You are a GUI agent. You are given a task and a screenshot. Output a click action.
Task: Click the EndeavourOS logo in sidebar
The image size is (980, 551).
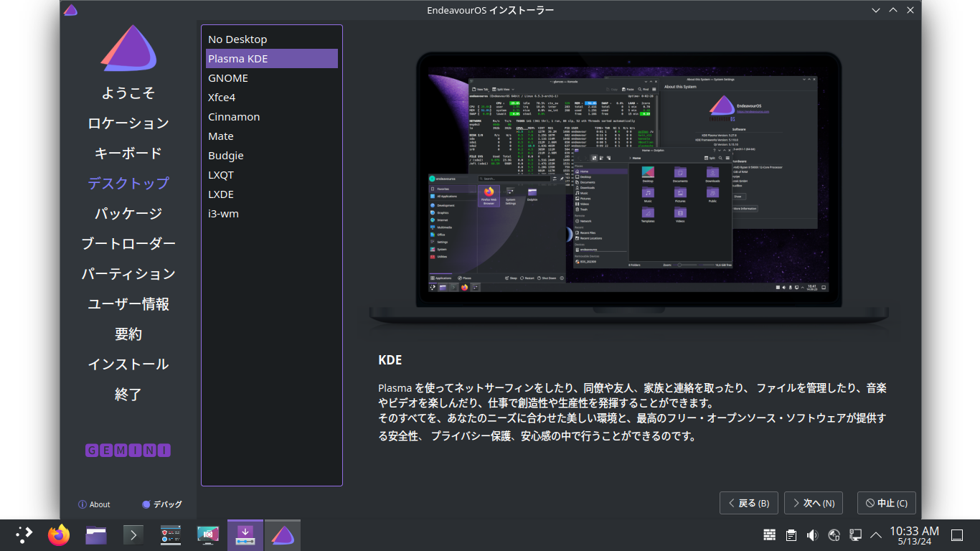click(x=128, y=49)
